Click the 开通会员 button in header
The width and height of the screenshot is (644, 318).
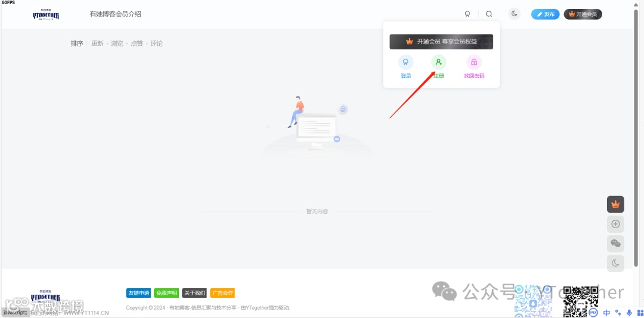(x=583, y=14)
